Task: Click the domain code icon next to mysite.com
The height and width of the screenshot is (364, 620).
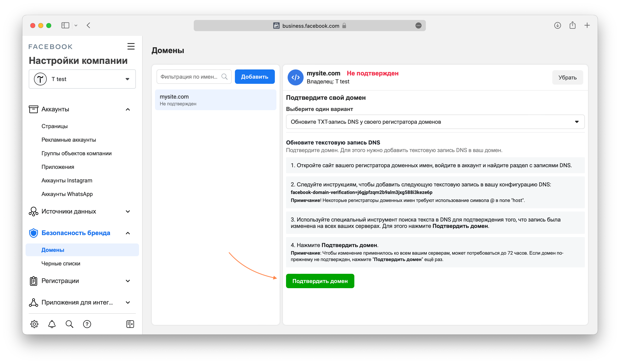Action: pos(295,77)
